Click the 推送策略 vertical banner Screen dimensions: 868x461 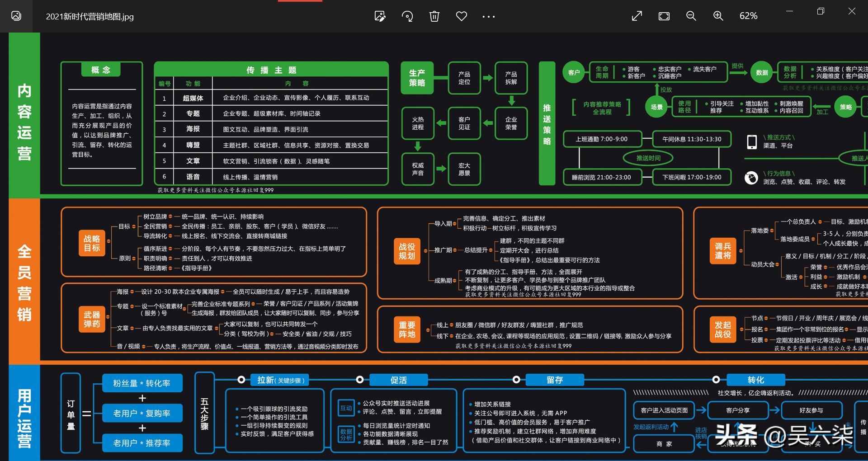tap(547, 123)
